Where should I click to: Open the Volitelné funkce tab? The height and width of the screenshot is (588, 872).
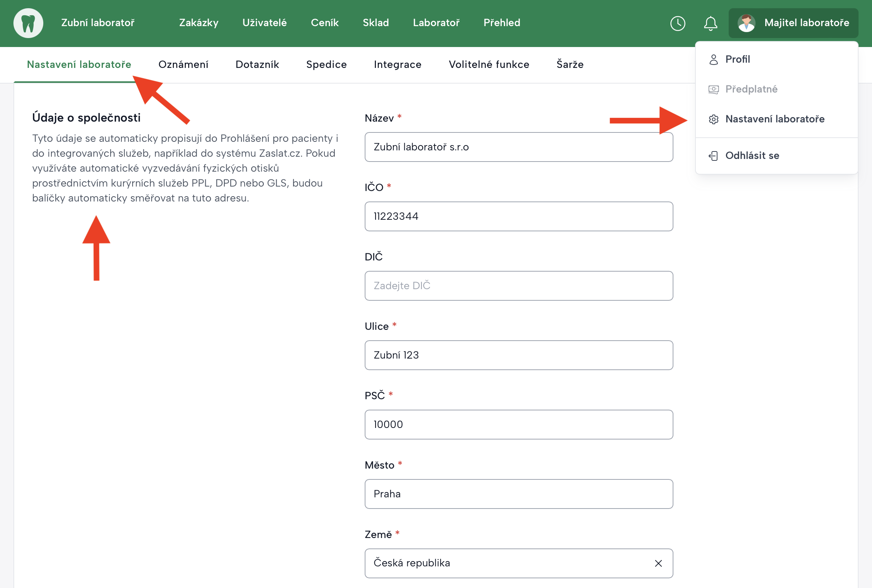[489, 65]
